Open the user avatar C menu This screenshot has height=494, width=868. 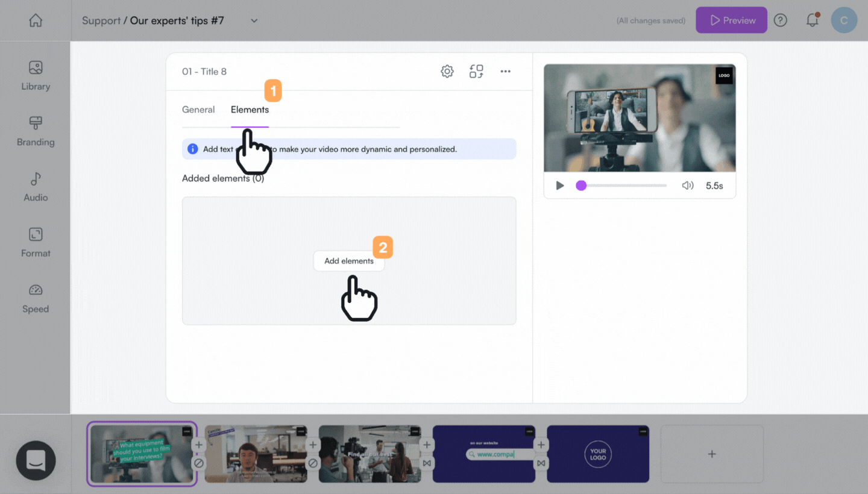point(844,20)
